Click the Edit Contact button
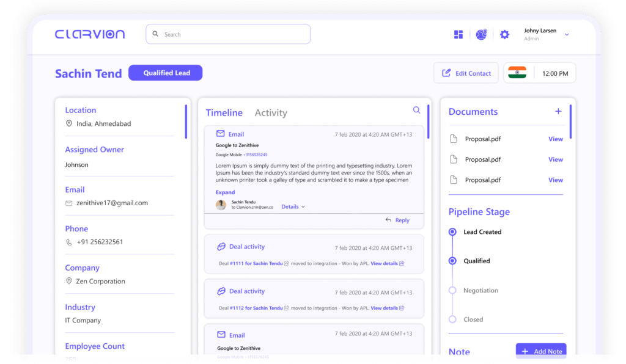The image size is (626, 364). pos(466,73)
